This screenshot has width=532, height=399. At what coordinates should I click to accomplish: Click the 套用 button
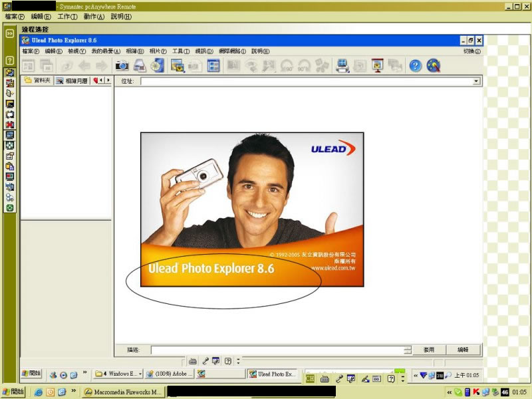point(429,350)
